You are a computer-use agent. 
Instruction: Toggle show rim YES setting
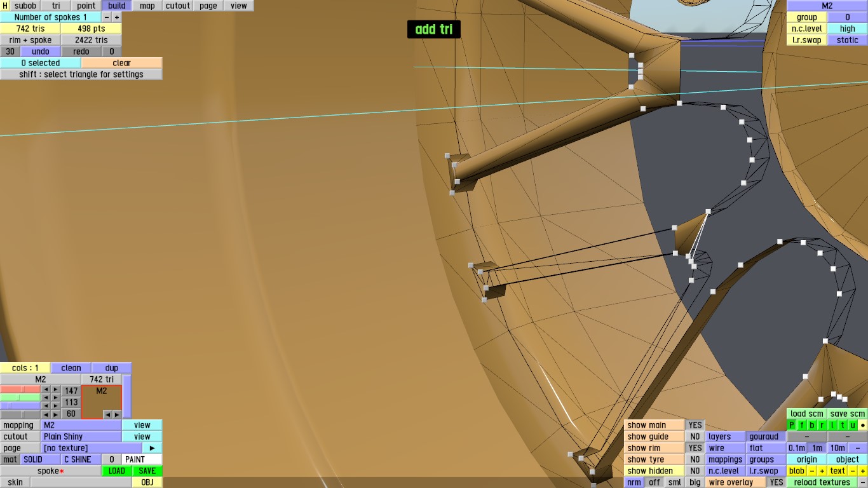click(x=695, y=448)
